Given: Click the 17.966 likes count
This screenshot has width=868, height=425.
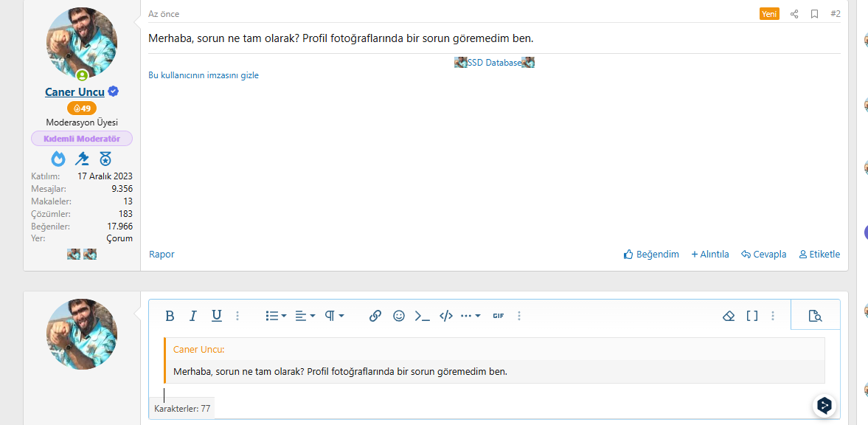Looking at the screenshot, I should (x=119, y=226).
